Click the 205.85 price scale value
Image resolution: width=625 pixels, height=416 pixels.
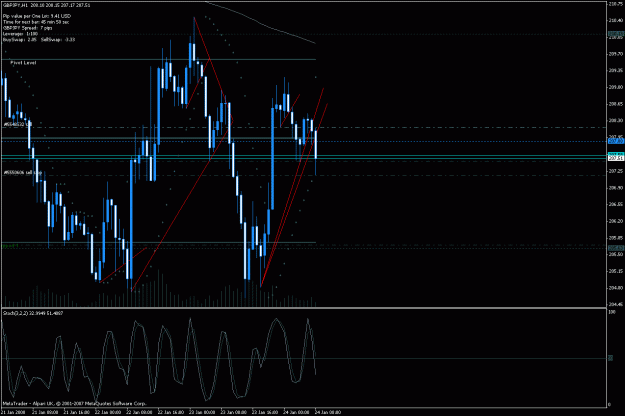(616, 238)
